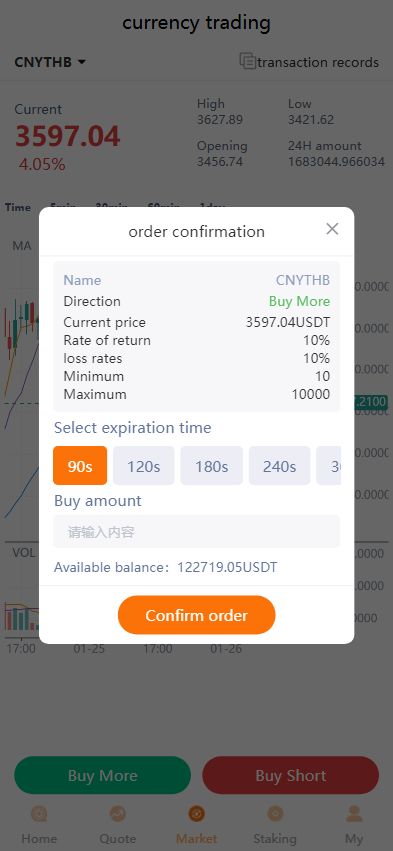Select the 90s expiration time
The width and height of the screenshot is (393, 851).
80,466
